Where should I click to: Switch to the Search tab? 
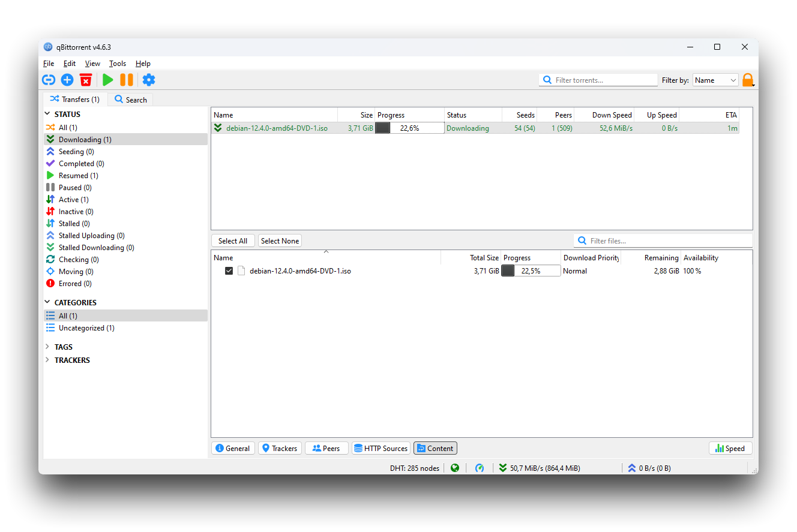click(x=131, y=100)
